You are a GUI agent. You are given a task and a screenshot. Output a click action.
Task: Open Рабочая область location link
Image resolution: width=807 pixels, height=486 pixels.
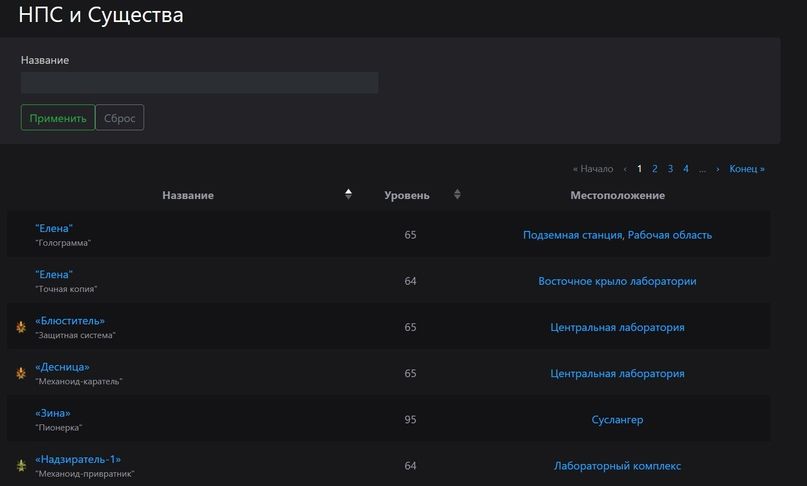[x=670, y=235]
